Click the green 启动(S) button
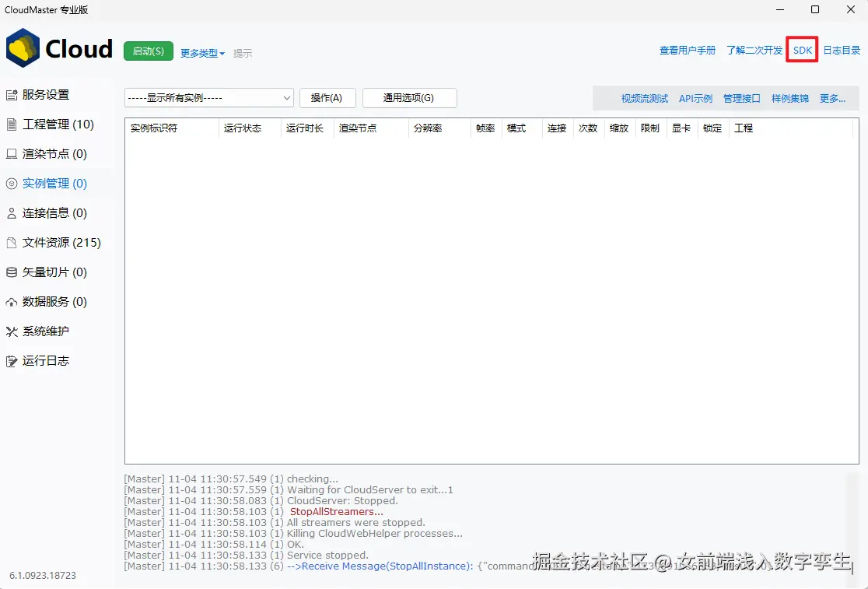Screen dimensions: 868x589 click(x=149, y=51)
